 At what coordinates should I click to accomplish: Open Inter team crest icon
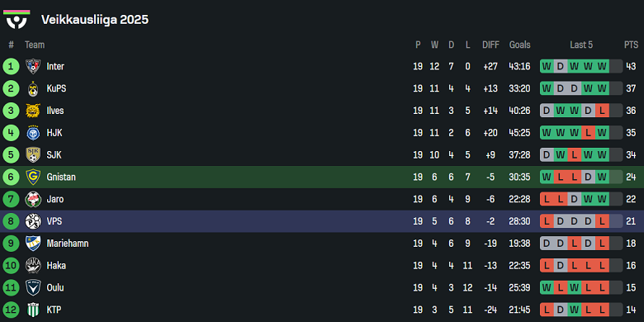(33, 66)
